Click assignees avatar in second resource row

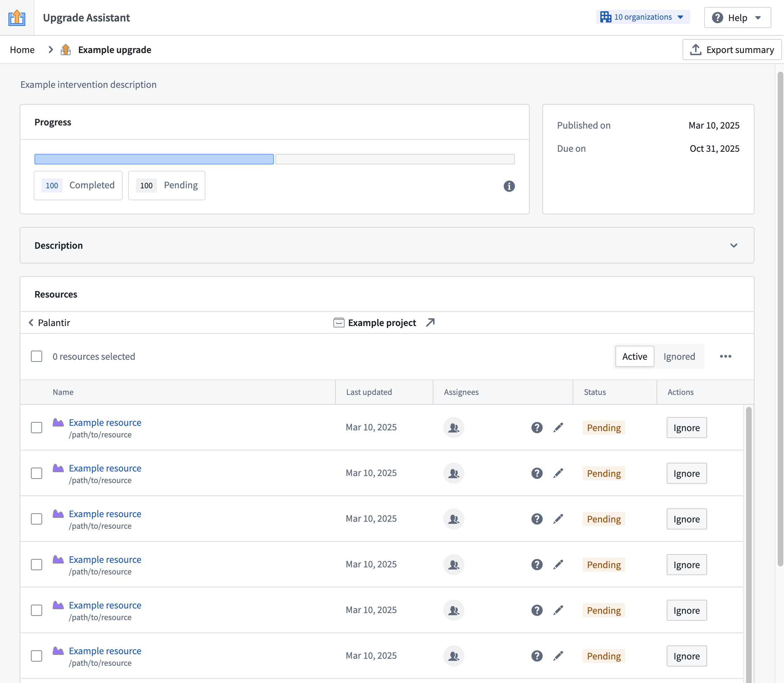point(453,473)
